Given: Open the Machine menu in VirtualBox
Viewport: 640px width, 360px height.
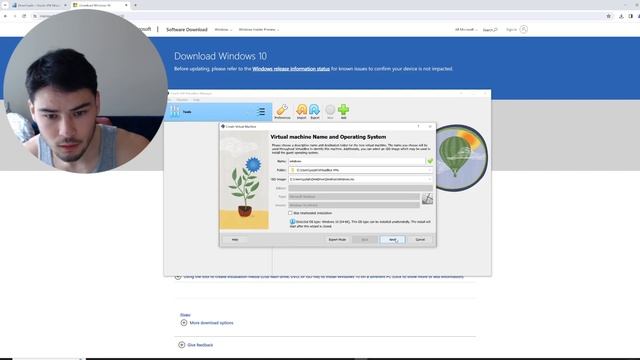Looking at the screenshot, I should [x=182, y=100].
